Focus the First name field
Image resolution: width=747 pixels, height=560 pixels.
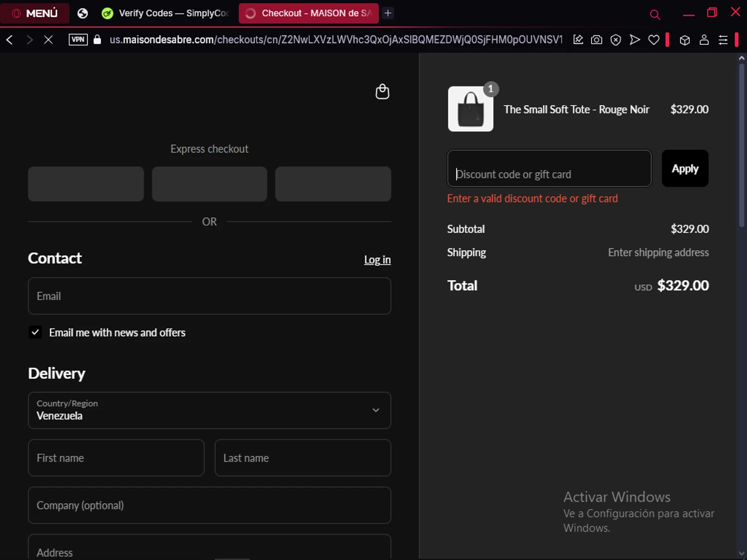tap(116, 458)
